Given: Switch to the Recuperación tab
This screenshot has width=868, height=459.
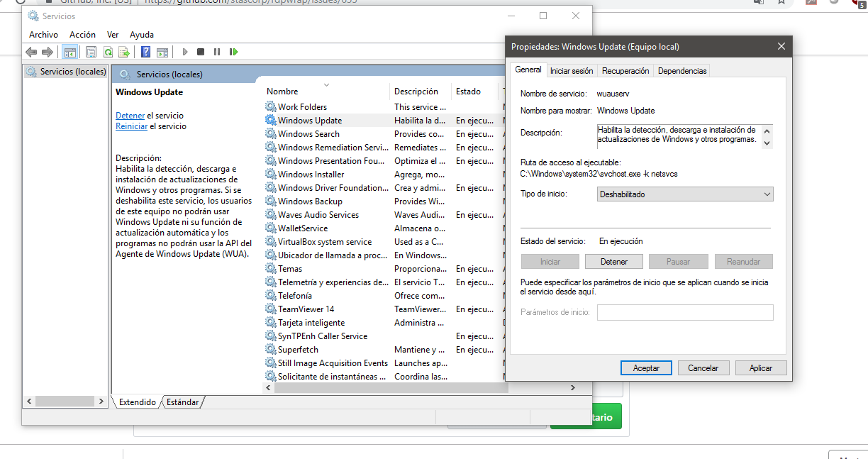Looking at the screenshot, I should tap(625, 71).
